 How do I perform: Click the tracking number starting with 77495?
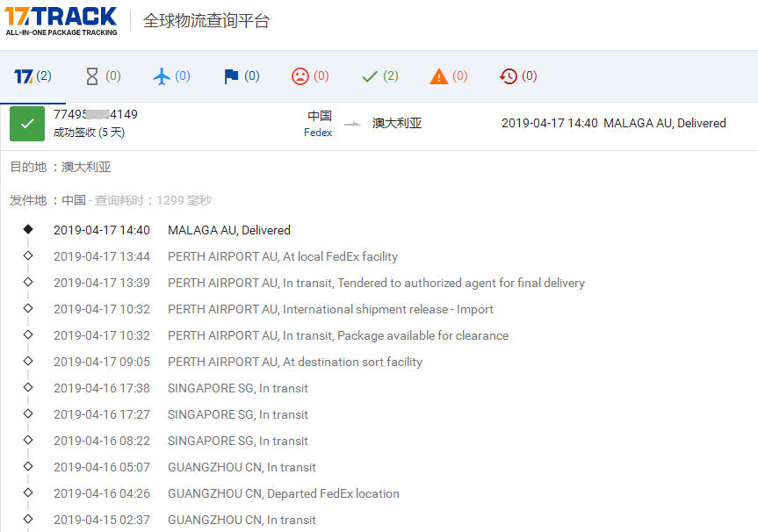pyautogui.click(x=95, y=115)
